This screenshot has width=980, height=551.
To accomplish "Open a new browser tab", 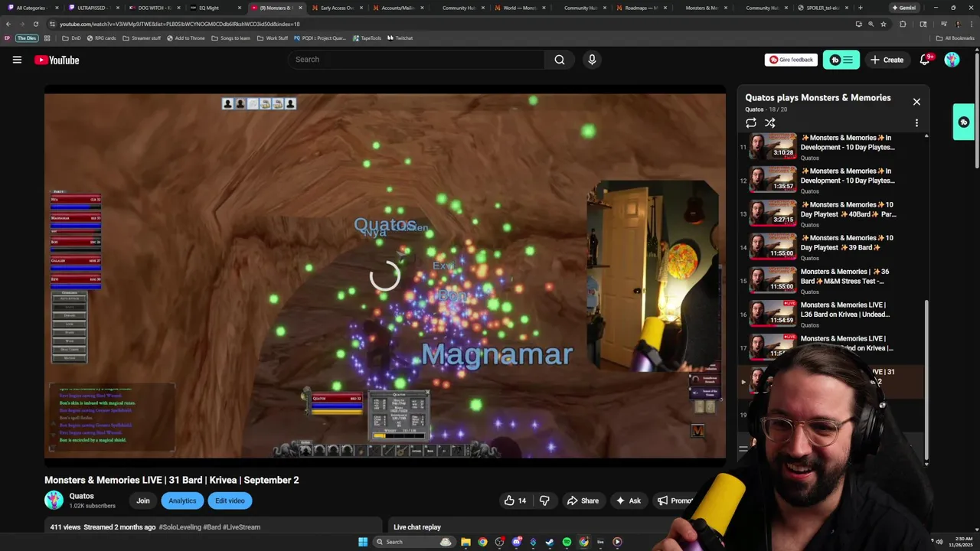I will [861, 8].
